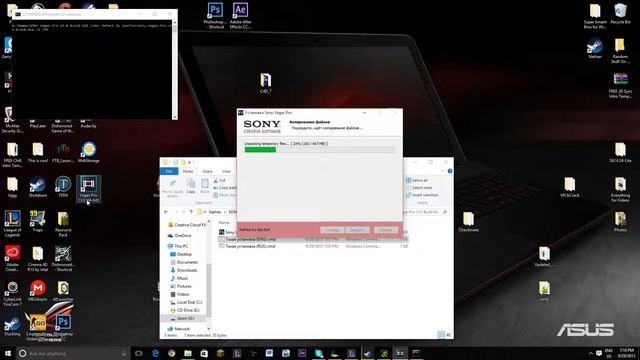The width and height of the screenshot is (640, 360).
Task: Select Music in Explorer navigation pane
Action: pyautogui.click(x=179, y=278)
